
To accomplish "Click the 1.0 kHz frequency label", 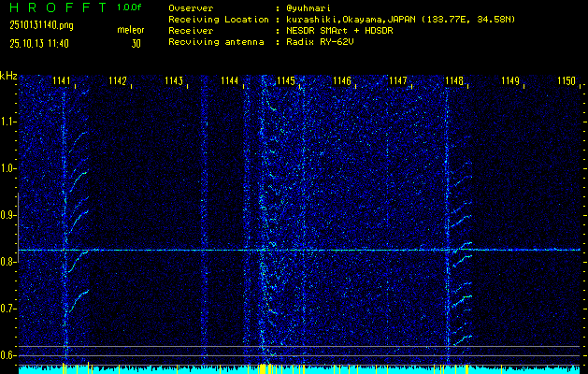I will tap(8, 168).
